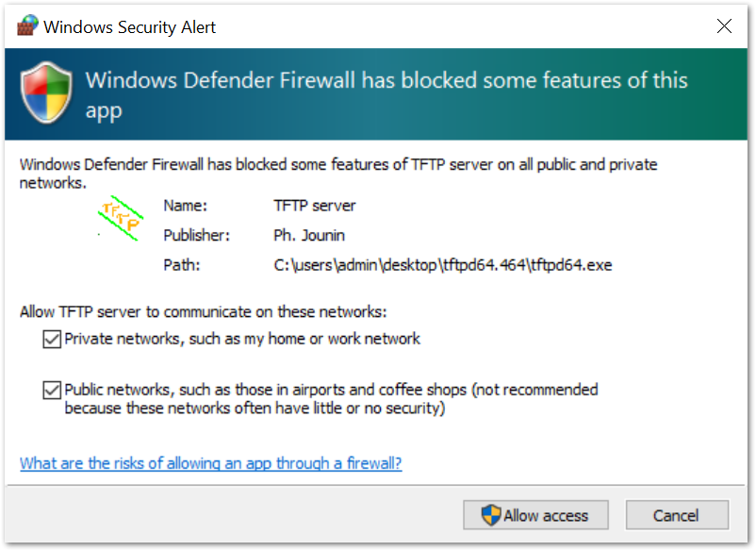This screenshot has height=551, width=756.
Task: Select the TFTP server name value
Action: (x=315, y=205)
